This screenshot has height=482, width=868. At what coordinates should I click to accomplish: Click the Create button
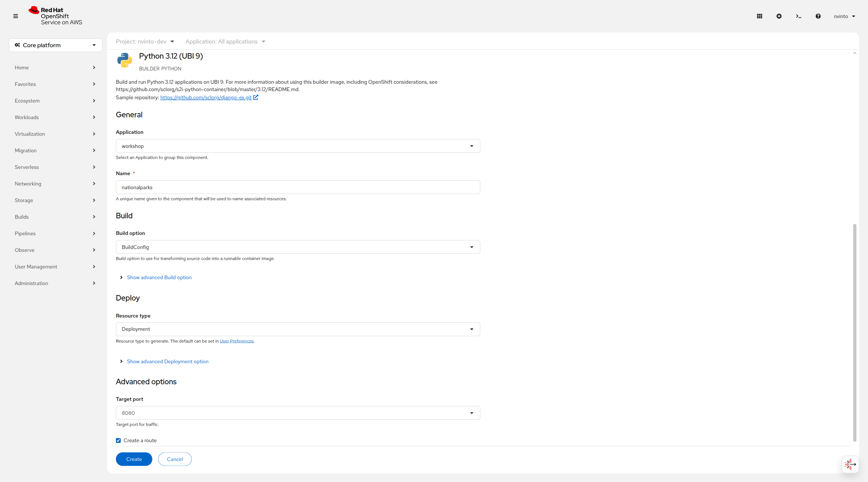134,459
